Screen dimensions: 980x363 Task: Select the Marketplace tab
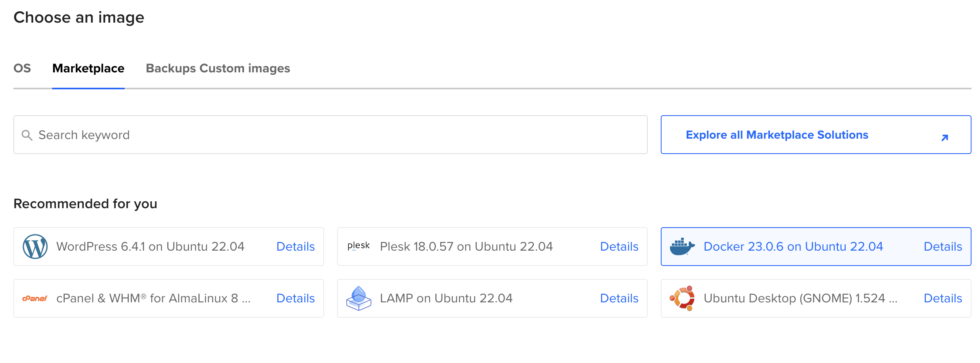pos(88,68)
